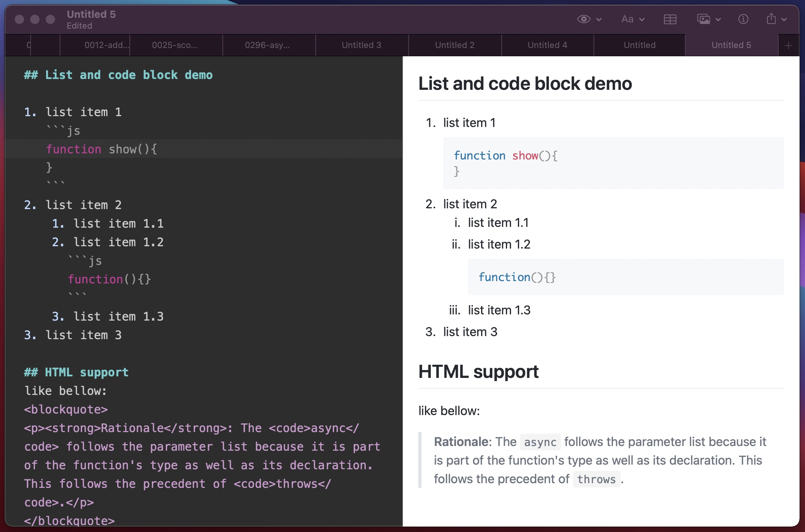Open the Aa font style menu
Screen dimensions: 805x532
click(627, 19)
